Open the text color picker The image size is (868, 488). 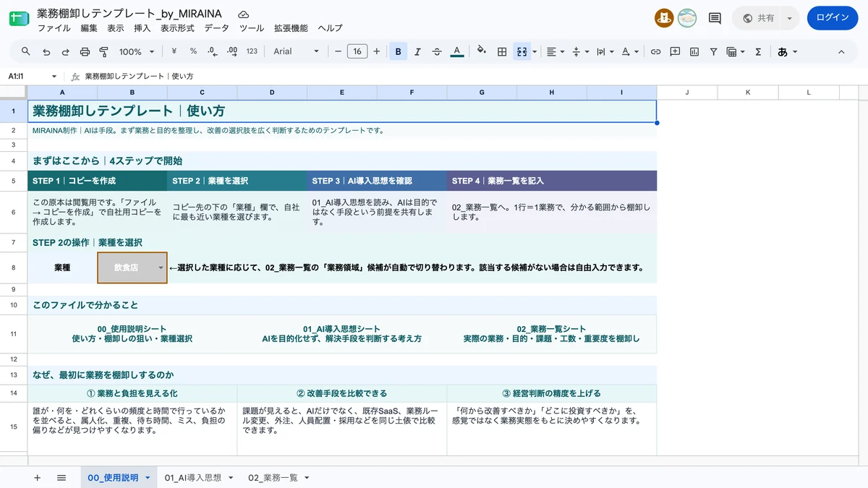456,51
